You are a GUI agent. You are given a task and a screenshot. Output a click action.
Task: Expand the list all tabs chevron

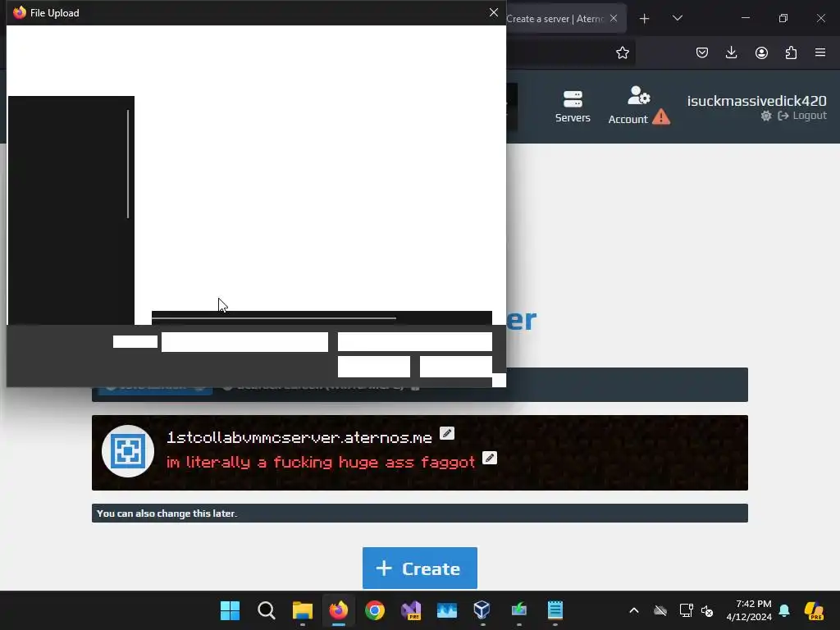pyautogui.click(x=677, y=18)
